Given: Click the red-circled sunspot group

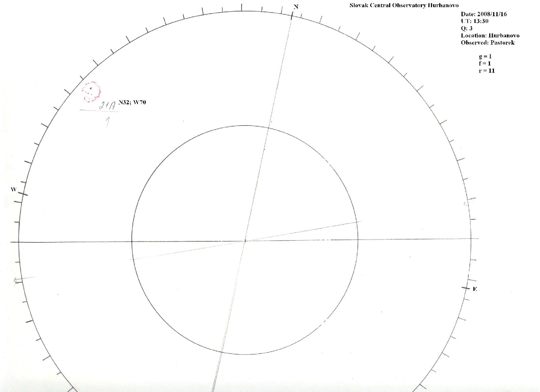Looking at the screenshot, I should point(91,91).
